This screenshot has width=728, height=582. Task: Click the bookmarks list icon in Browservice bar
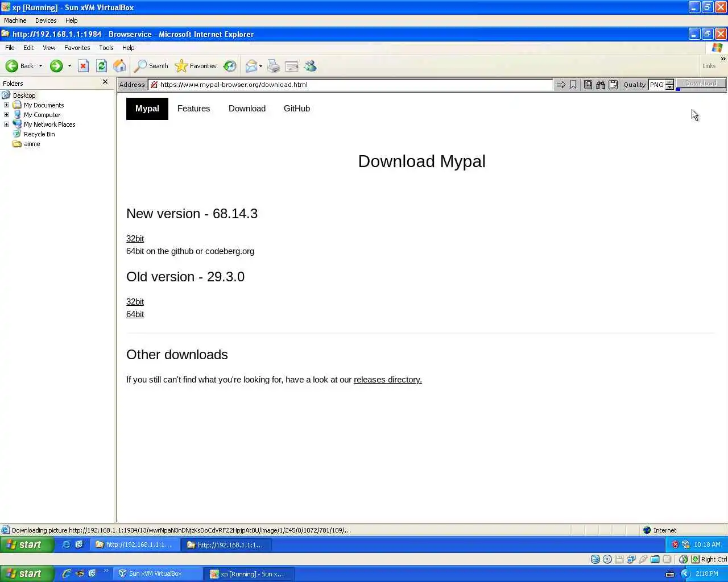(588, 85)
